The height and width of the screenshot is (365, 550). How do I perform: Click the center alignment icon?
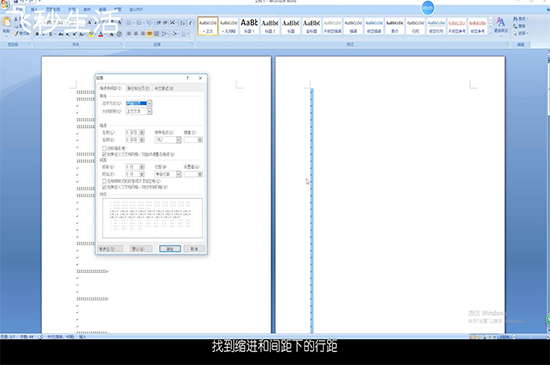pos(136,34)
